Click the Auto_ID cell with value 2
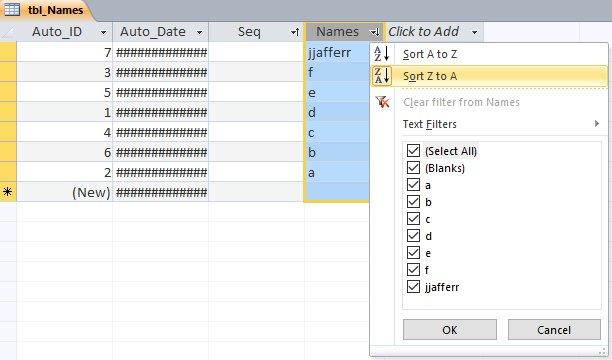 click(x=65, y=172)
